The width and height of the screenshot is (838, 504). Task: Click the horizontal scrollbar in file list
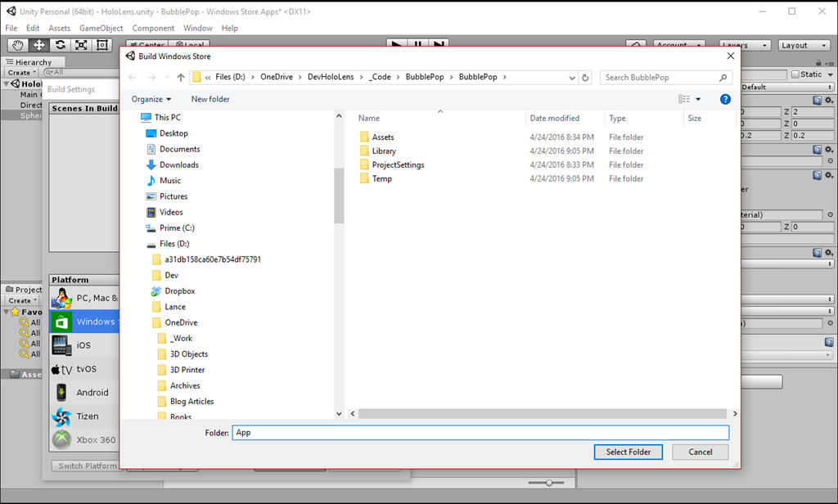click(543, 414)
